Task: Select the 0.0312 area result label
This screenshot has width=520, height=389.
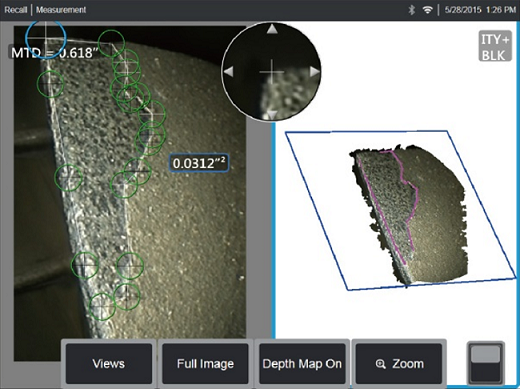Action: (199, 163)
